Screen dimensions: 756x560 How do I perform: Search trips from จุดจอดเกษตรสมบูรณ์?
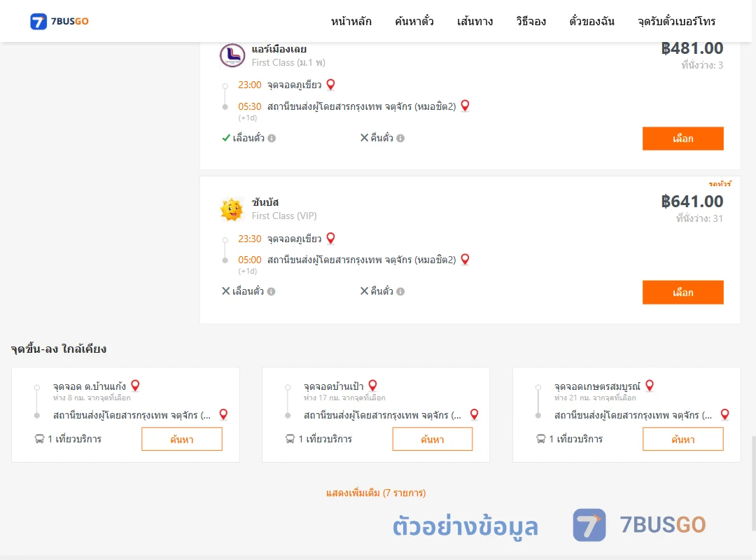coord(682,439)
